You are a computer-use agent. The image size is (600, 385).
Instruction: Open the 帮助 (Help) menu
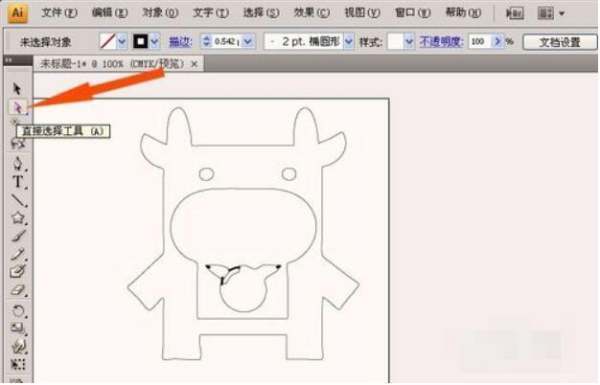pos(463,13)
